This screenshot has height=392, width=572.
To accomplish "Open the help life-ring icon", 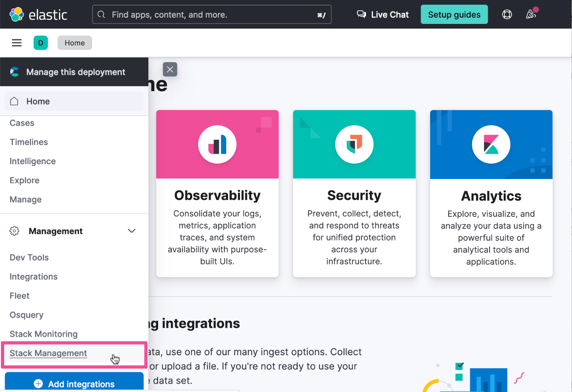I will 507,14.
